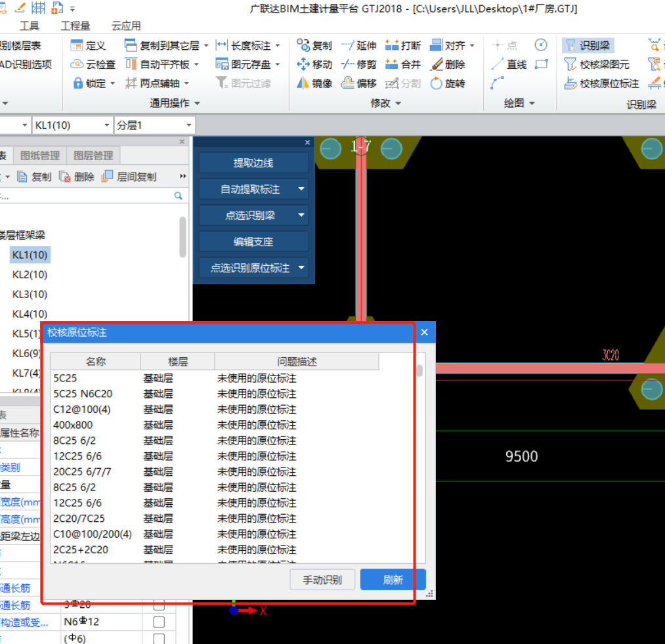Toggle checkbox in the N6⌀12 property row
Image resolution: width=665 pixels, height=644 pixels.
159,622
